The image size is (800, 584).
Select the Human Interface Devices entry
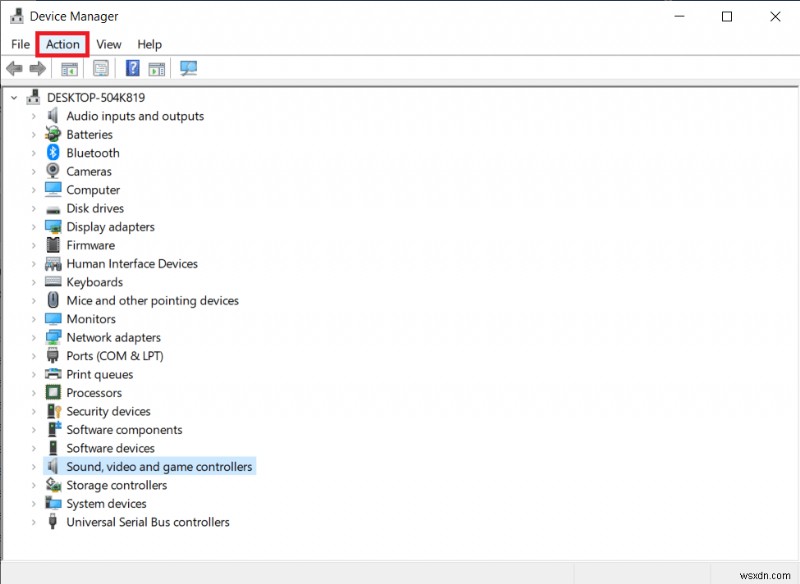click(x=129, y=263)
